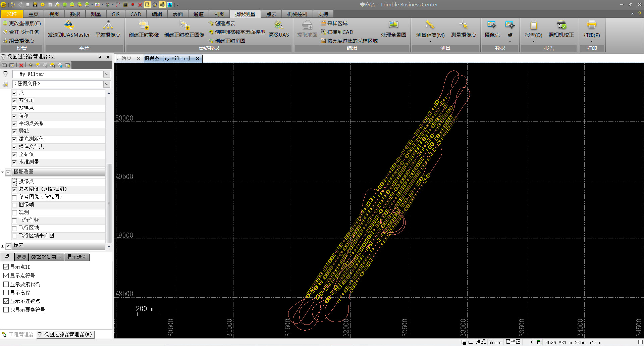Expand the 标志 tree group
This screenshot has width=644, height=346.
(2, 246)
